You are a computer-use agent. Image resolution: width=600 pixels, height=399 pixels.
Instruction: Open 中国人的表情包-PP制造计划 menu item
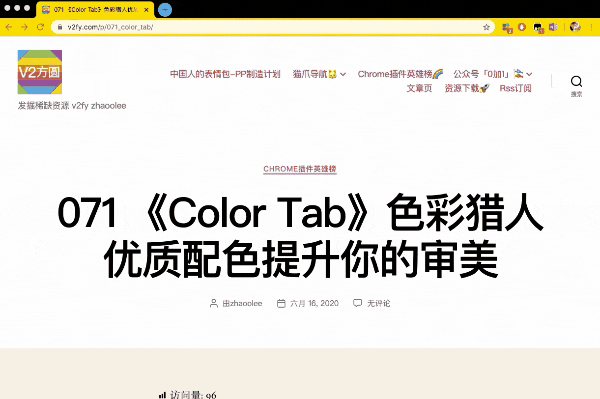click(x=225, y=74)
